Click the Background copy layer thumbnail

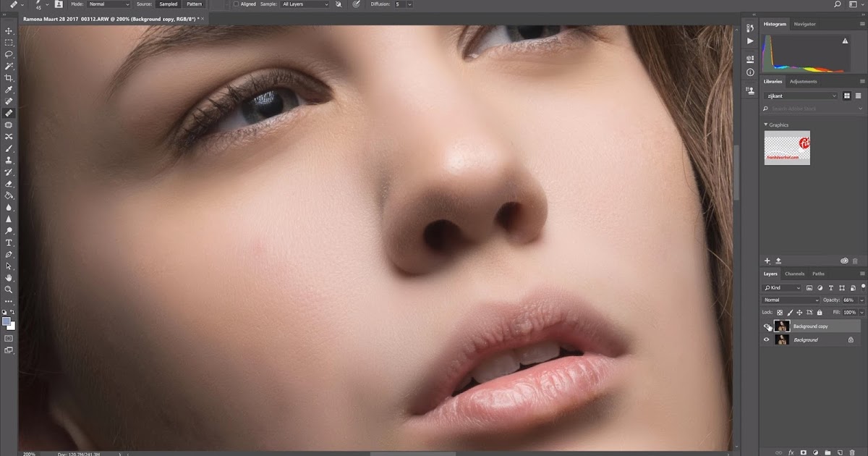point(782,326)
